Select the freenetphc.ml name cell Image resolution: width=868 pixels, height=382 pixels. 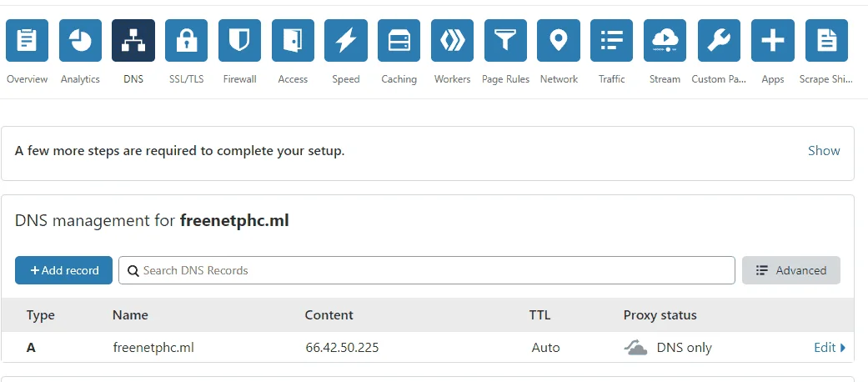pyautogui.click(x=153, y=348)
